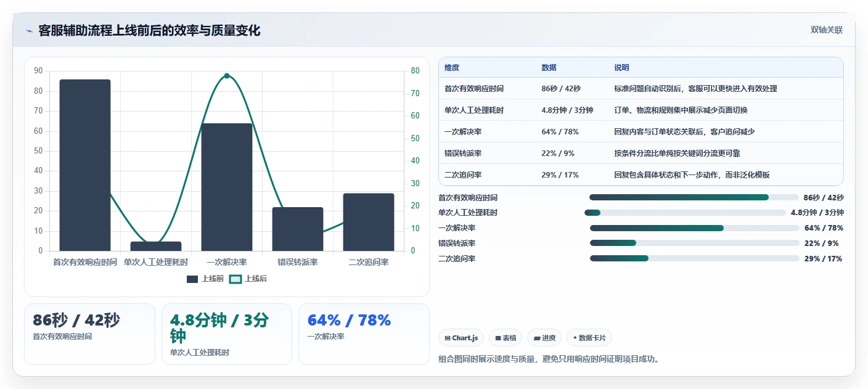
Task: Click the 单次人工处理耗时 bar in the chart
Action: (x=156, y=246)
